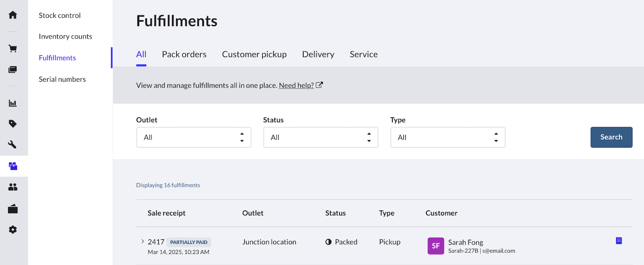This screenshot has width=644, height=265.
Task: Open the reporting bar chart icon
Action: 13,103
